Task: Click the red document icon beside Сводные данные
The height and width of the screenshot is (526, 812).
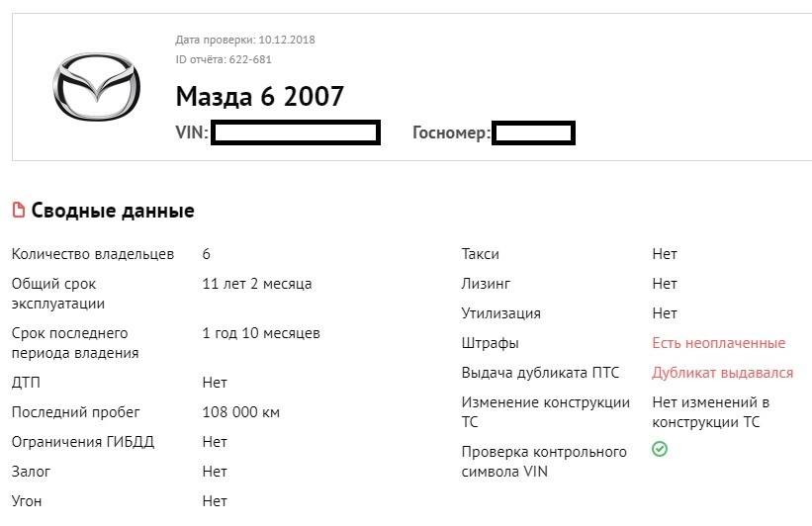Action: (18, 211)
